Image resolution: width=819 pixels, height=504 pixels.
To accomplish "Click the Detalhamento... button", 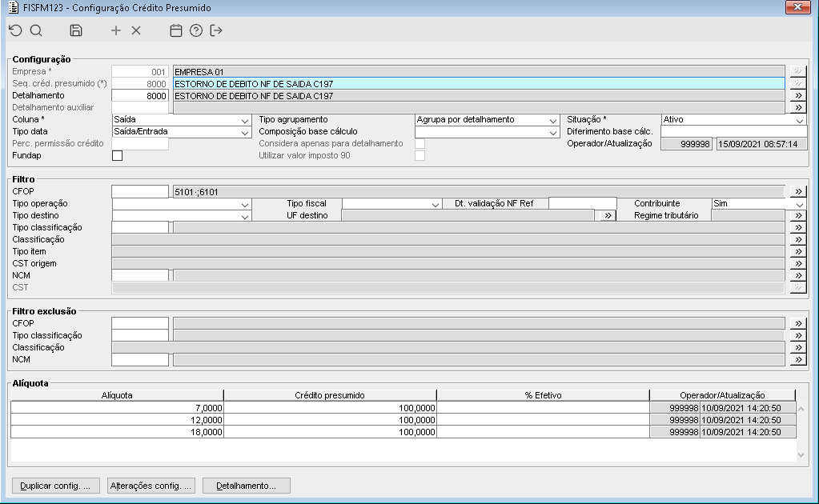I will 246,486.
